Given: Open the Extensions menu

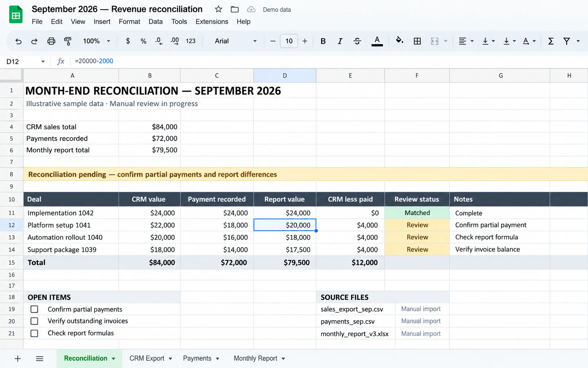Looking at the screenshot, I should 212,22.
